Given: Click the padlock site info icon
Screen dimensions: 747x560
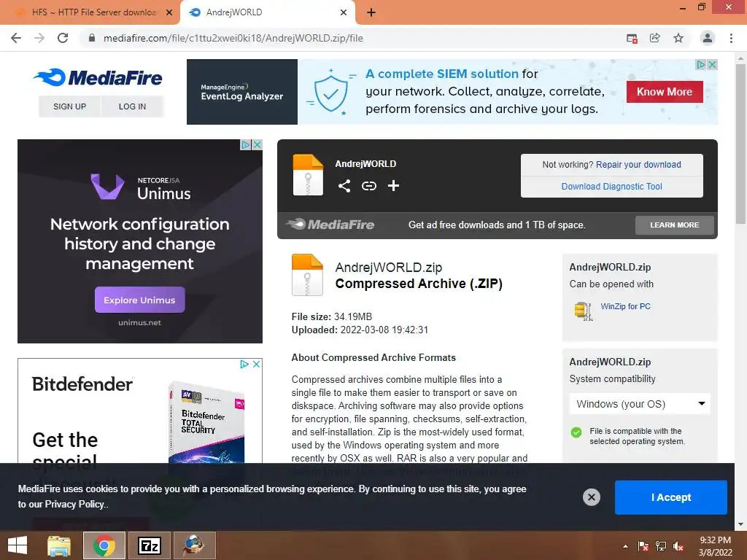Looking at the screenshot, I should click(x=92, y=38).
